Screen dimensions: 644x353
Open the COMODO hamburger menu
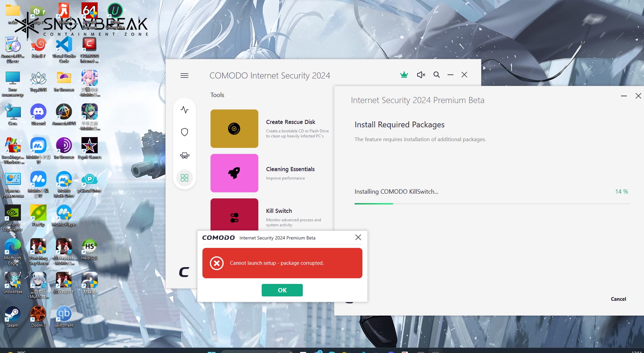tap(184, 75)
